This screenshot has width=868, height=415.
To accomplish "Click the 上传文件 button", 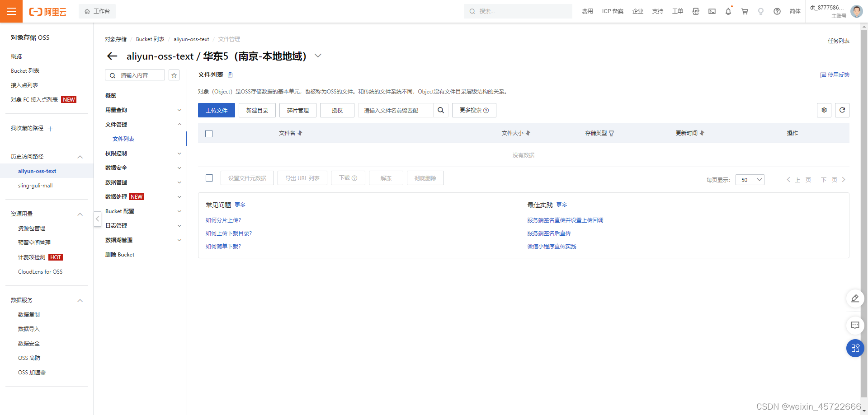I will (217, 110).
